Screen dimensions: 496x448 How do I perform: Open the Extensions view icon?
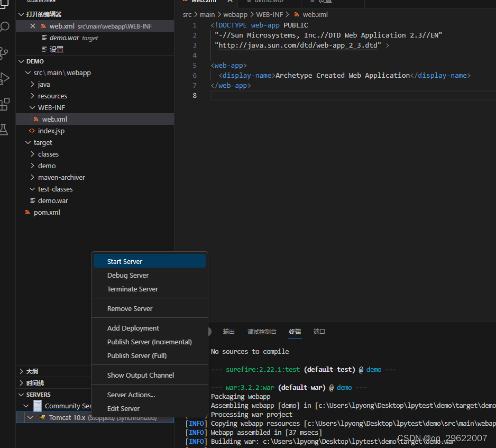(x=4, y=104)
